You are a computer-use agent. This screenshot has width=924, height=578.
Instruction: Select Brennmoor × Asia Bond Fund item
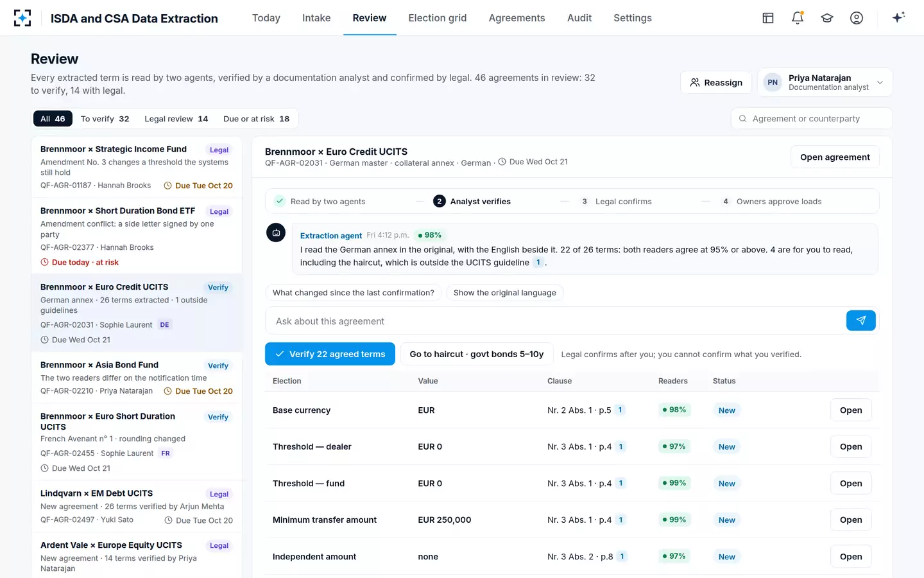pos(137,378)
